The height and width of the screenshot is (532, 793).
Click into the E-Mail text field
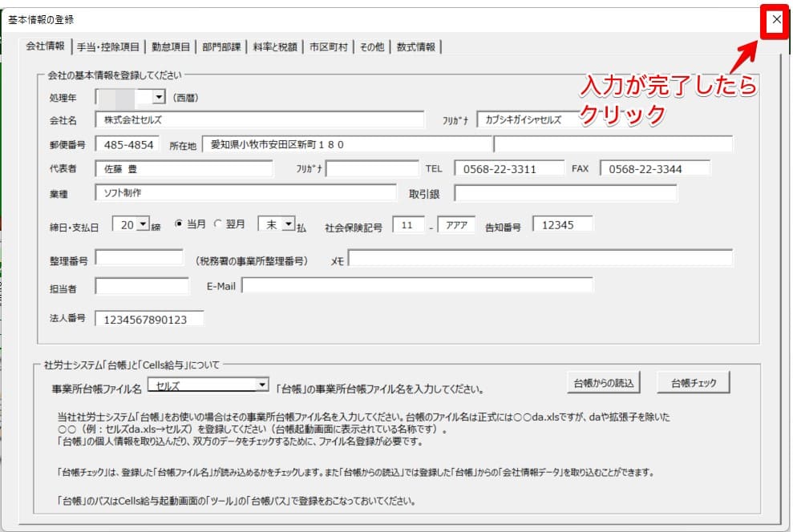coord(417,286)
